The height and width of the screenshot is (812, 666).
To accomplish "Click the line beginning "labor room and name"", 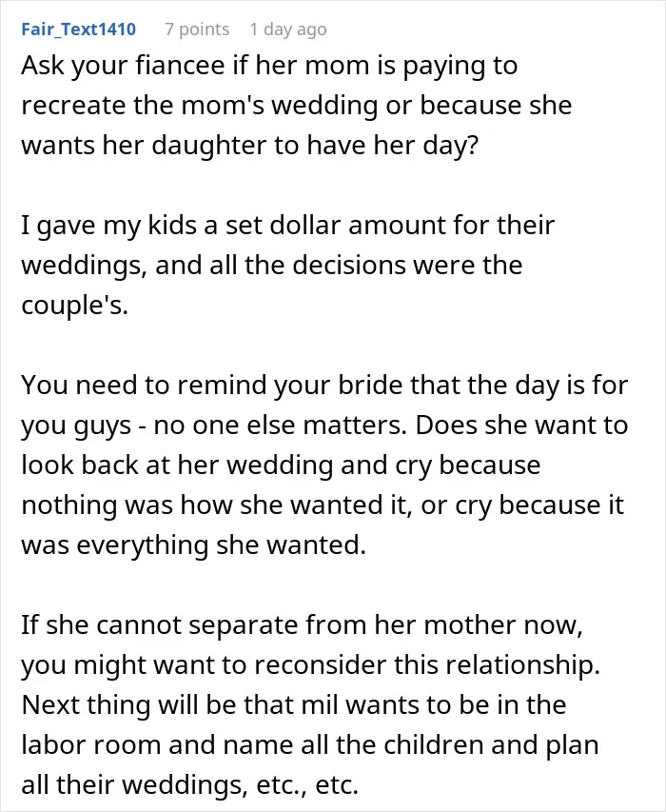I will (x=310, y=745).
